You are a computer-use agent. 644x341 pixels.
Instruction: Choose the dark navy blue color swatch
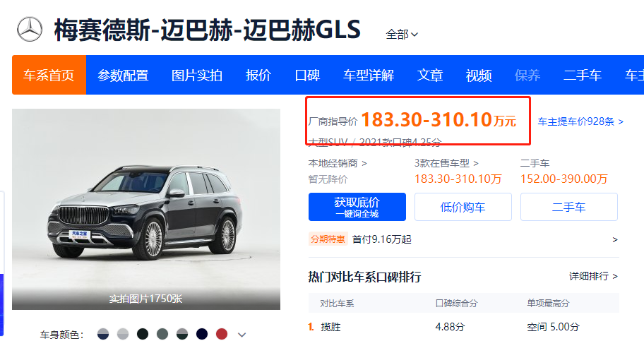pyautogui.click(x=202, y=334)
